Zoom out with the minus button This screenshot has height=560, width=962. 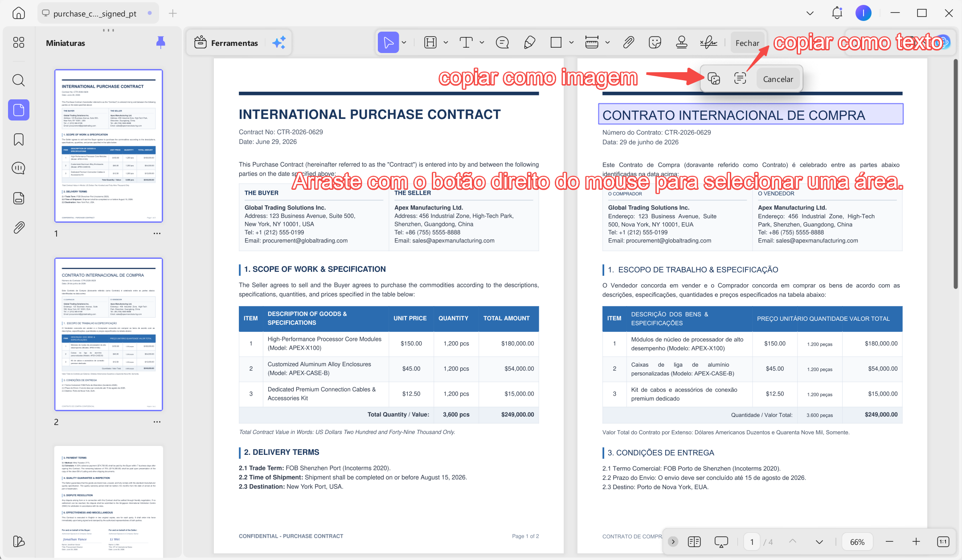[889, 542]
